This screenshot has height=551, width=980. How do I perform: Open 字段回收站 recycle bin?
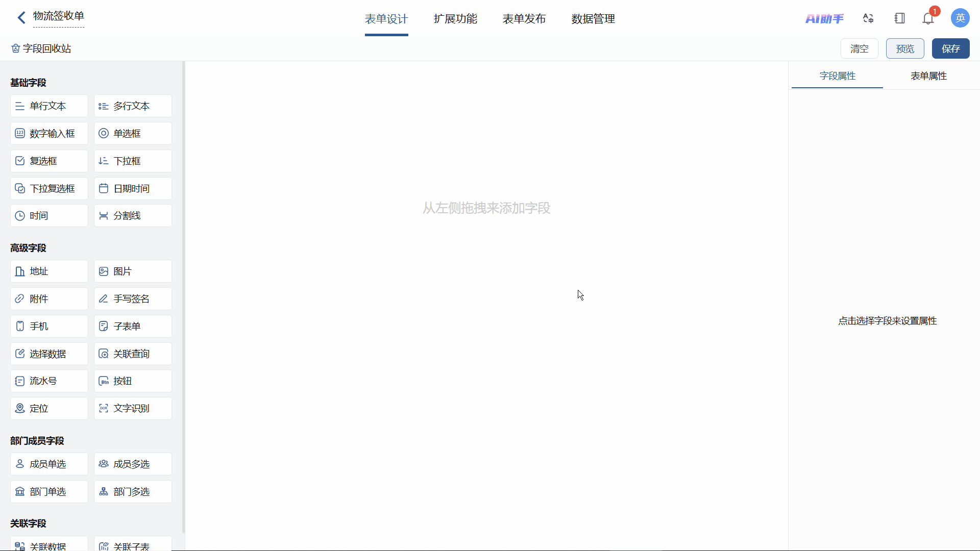point(41,48)
